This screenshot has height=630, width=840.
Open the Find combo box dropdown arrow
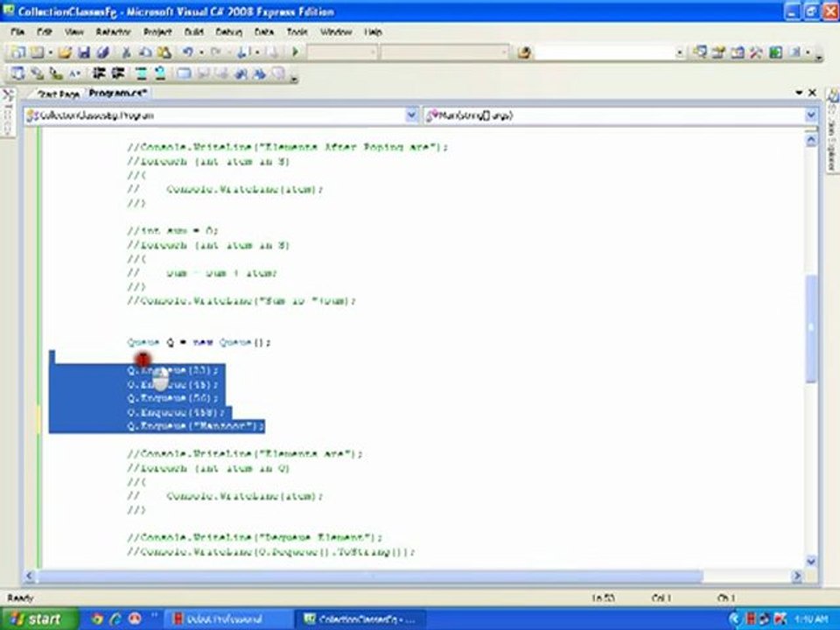pyautogui.click(x=679, y=52)
